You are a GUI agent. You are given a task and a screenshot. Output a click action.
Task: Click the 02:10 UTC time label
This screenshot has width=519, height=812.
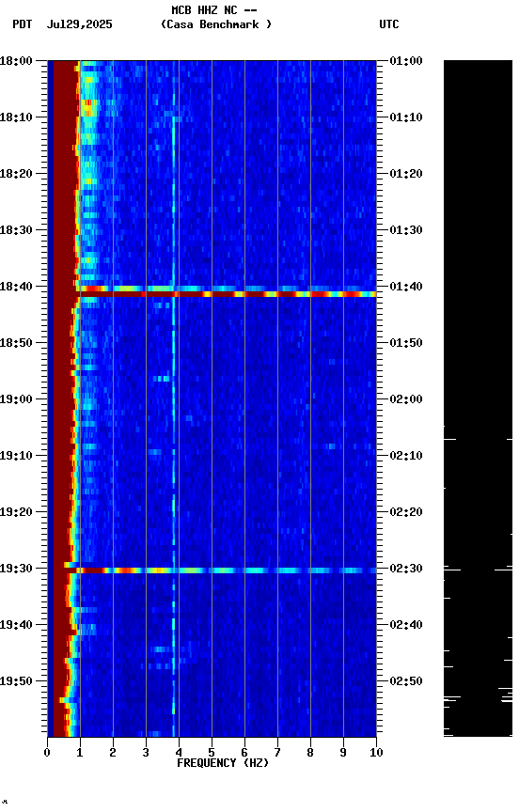(x=406, y=456)
